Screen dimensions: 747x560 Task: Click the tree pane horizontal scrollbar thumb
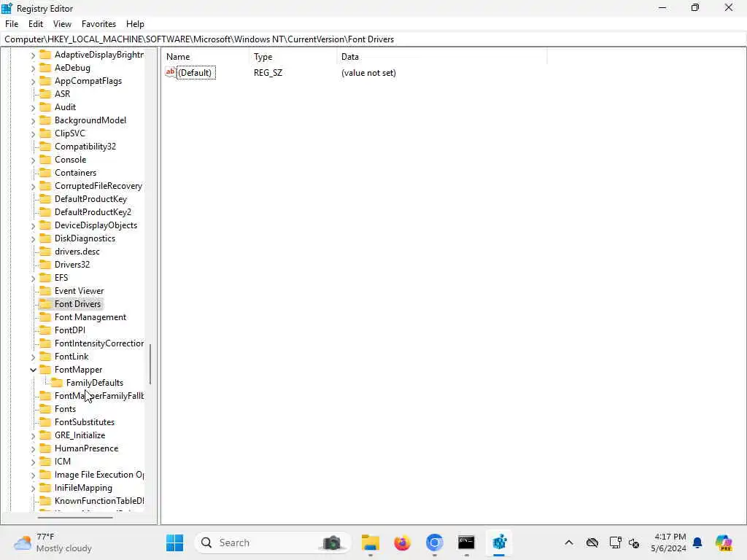pos(75,517)
